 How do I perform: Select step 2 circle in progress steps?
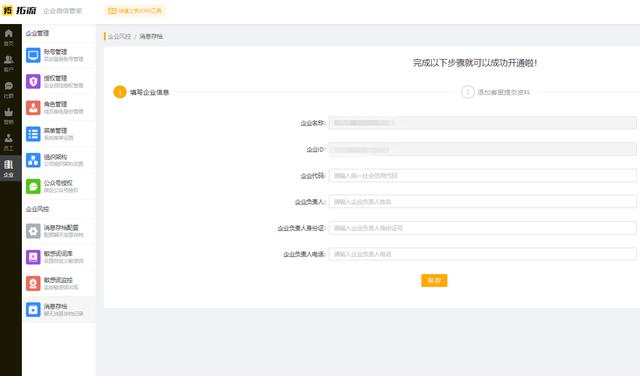[x=467, y=92]
